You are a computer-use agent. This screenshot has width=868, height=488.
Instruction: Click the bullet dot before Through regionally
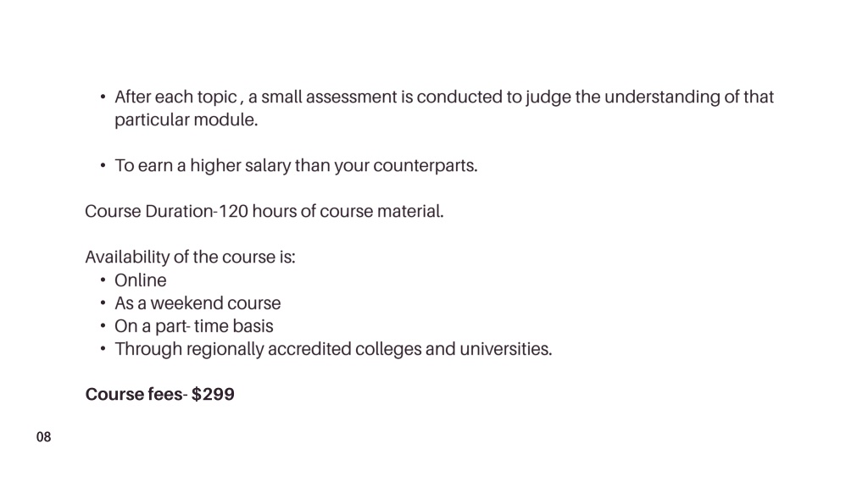tap(103, 349)
